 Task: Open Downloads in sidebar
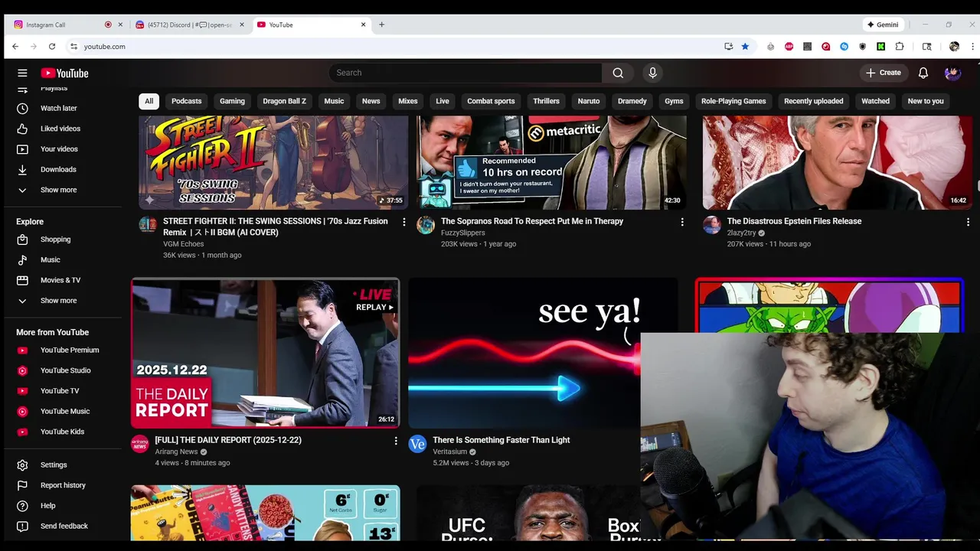pos(58,169)
